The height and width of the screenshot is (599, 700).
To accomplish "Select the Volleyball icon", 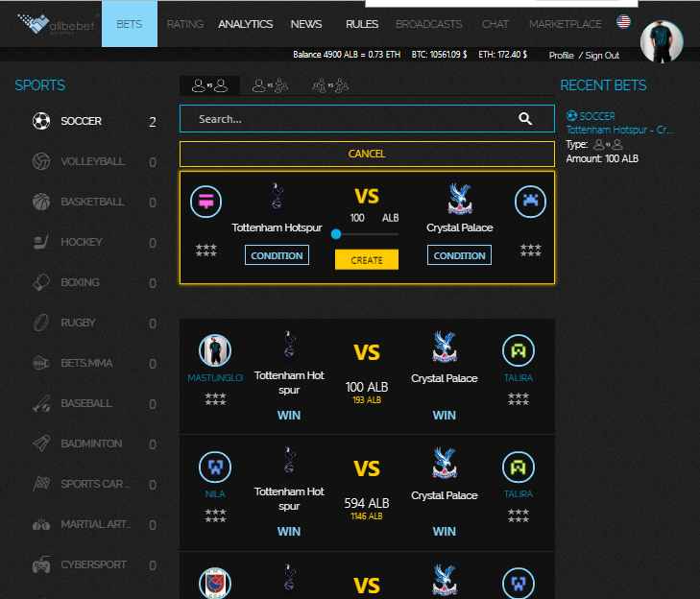I will click(x=41, y=161).
